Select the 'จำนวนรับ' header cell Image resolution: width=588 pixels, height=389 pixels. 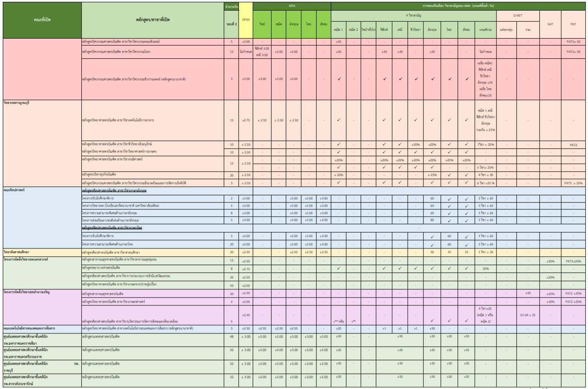(x=232, y=7)
